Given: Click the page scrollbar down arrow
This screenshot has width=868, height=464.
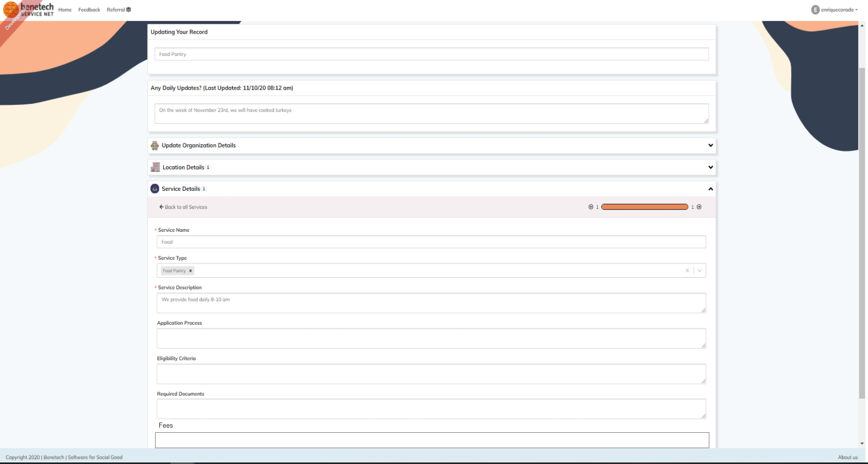Looking at the screenshot, I should point(862,444).
